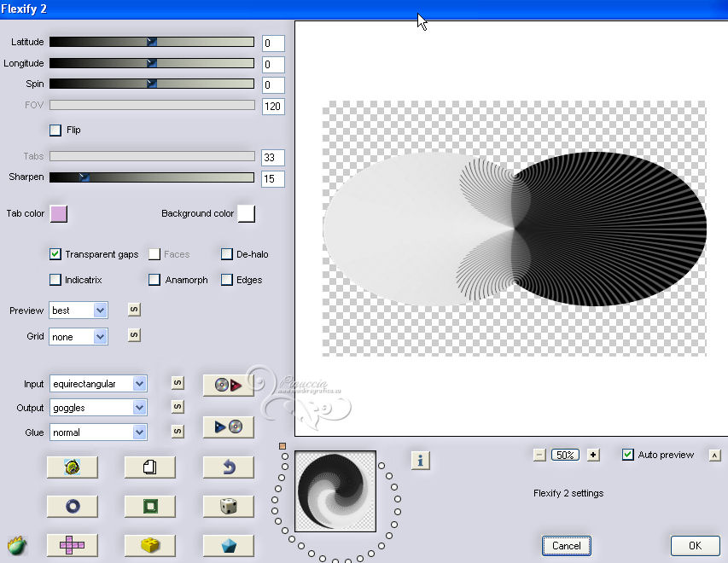Click the Latitude value field

(x=273, y=44)
